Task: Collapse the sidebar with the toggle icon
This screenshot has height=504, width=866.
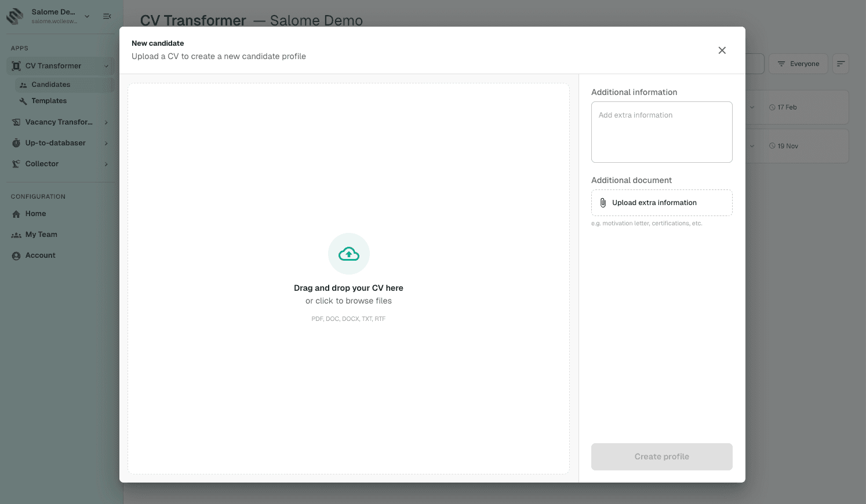Action: pyautogui.click(x=107, y=16)
